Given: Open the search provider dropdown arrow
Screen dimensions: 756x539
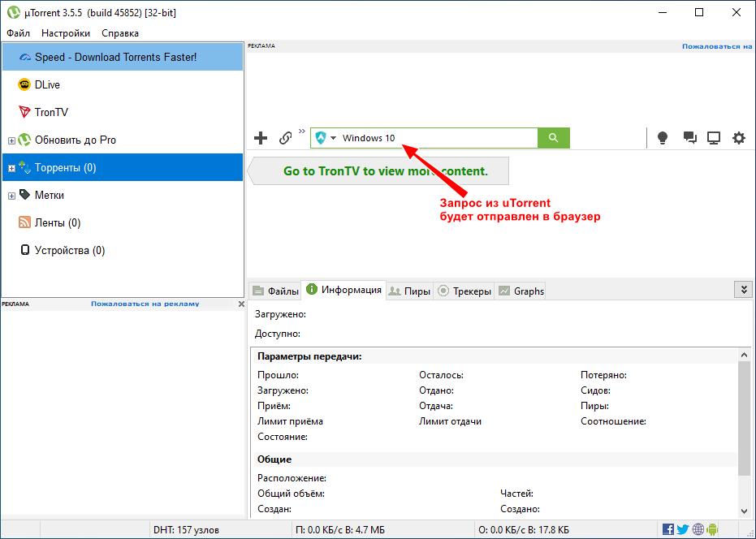Looking at the screenshot, I should (x=333, y=139).
